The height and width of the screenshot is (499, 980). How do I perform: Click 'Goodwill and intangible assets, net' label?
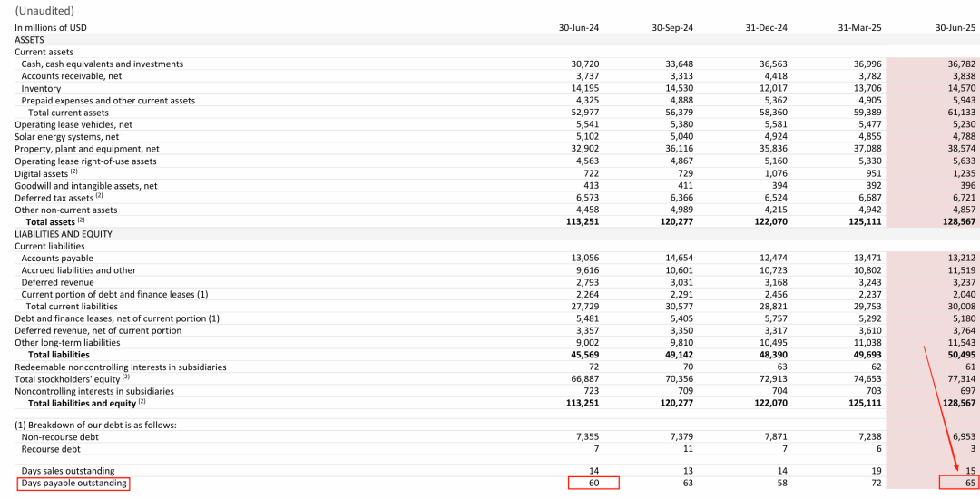[x=85, y=185]
